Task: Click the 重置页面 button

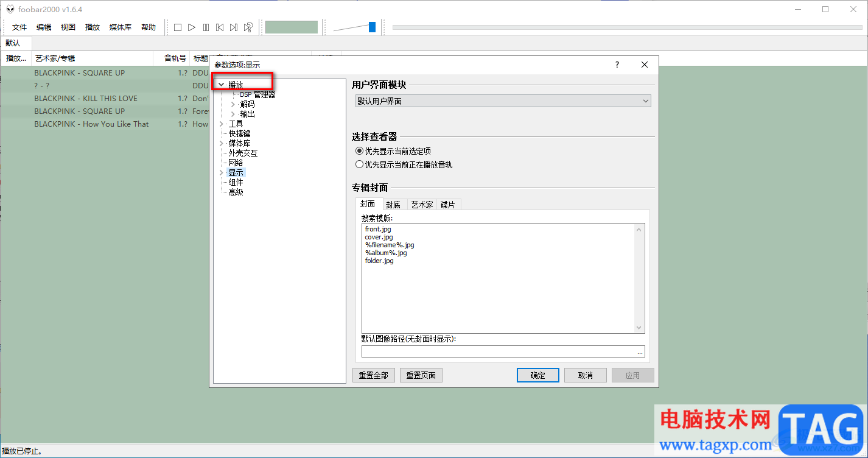Action: (x=421, y=375)
